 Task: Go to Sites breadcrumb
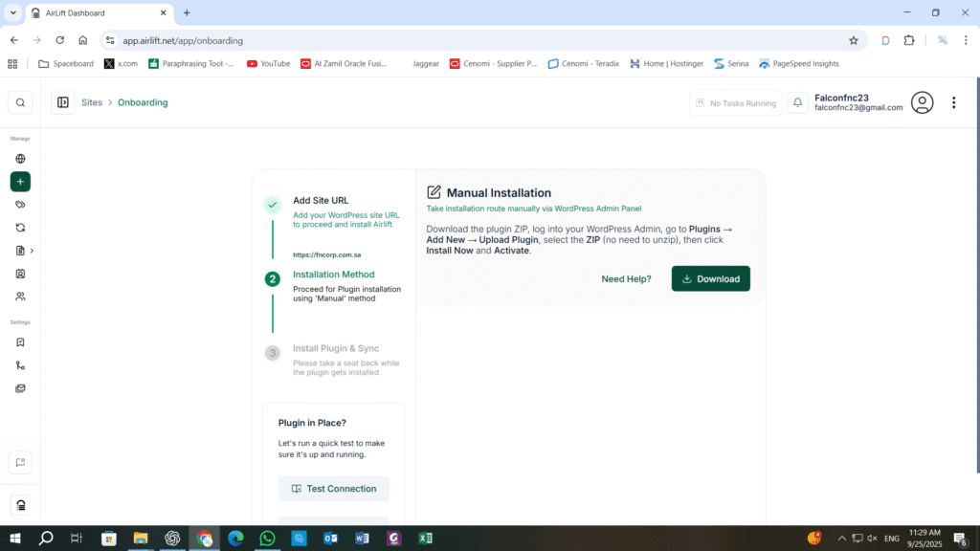[x=91, y=102]
